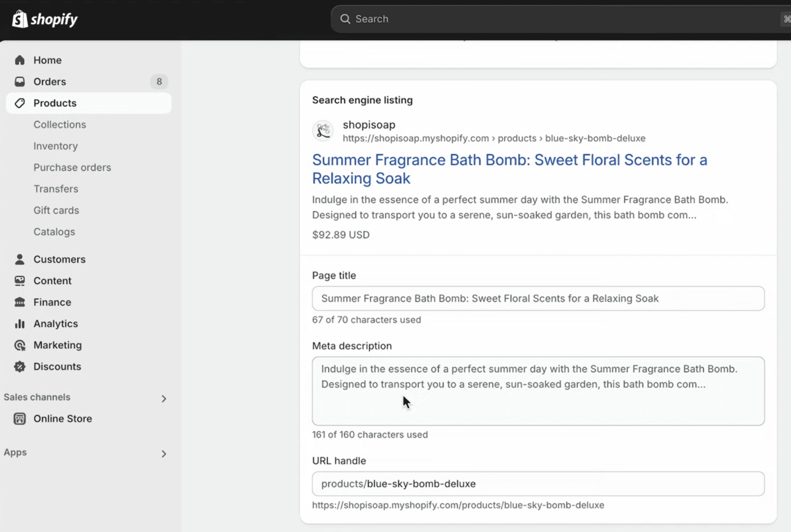Open Collections under Products

click(60, 124)
